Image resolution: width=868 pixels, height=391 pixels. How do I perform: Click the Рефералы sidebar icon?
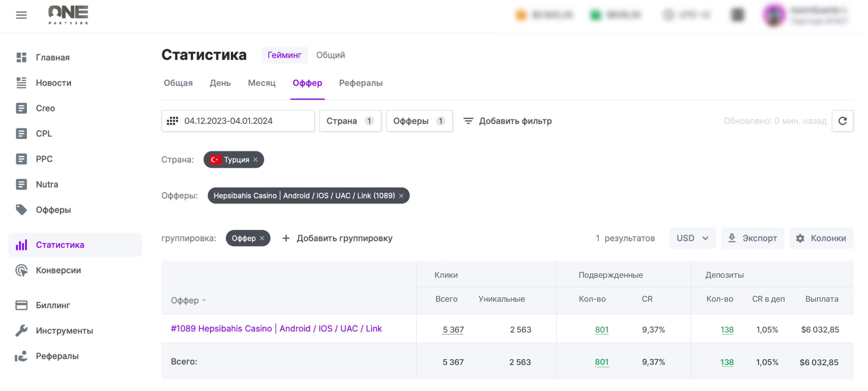21,356
